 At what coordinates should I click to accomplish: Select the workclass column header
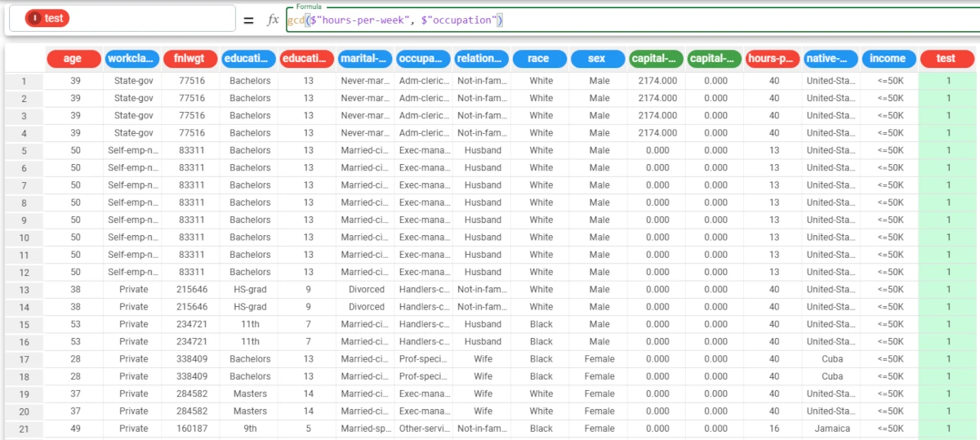(x=131, y=59)
